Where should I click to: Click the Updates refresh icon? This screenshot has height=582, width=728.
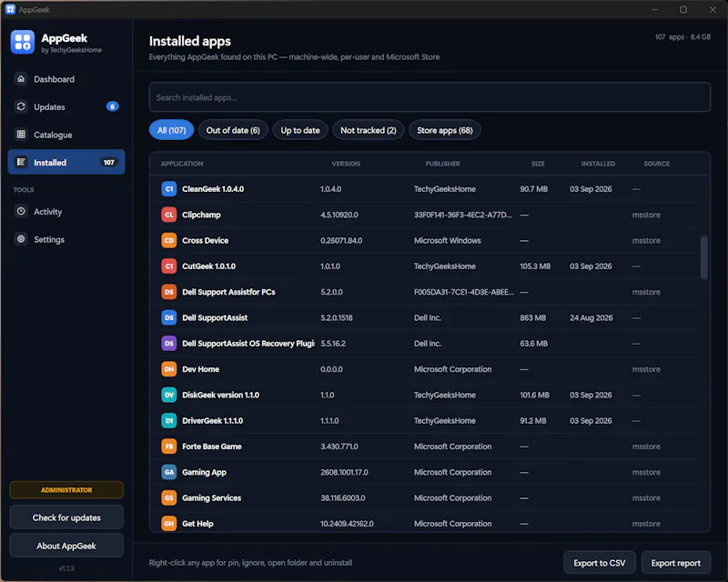coord(21,106)
